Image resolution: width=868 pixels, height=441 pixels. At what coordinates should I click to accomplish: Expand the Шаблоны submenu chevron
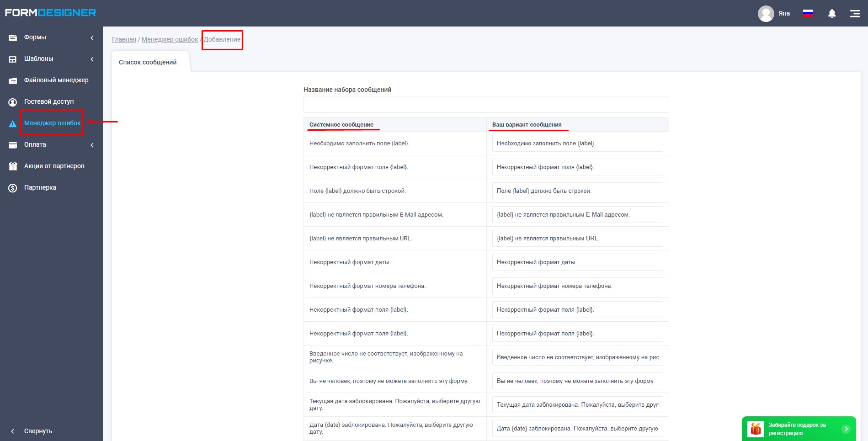point(92,59)
